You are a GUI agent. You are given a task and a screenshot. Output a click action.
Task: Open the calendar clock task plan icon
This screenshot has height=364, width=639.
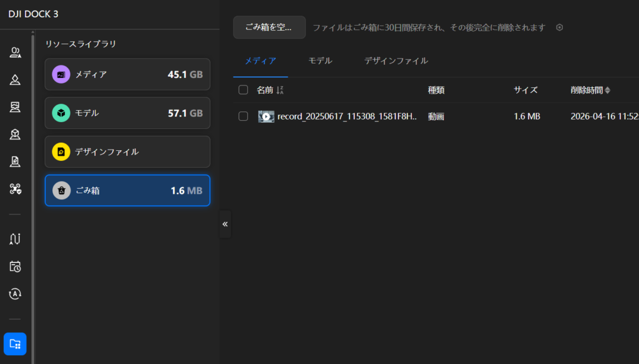point(16,267)
